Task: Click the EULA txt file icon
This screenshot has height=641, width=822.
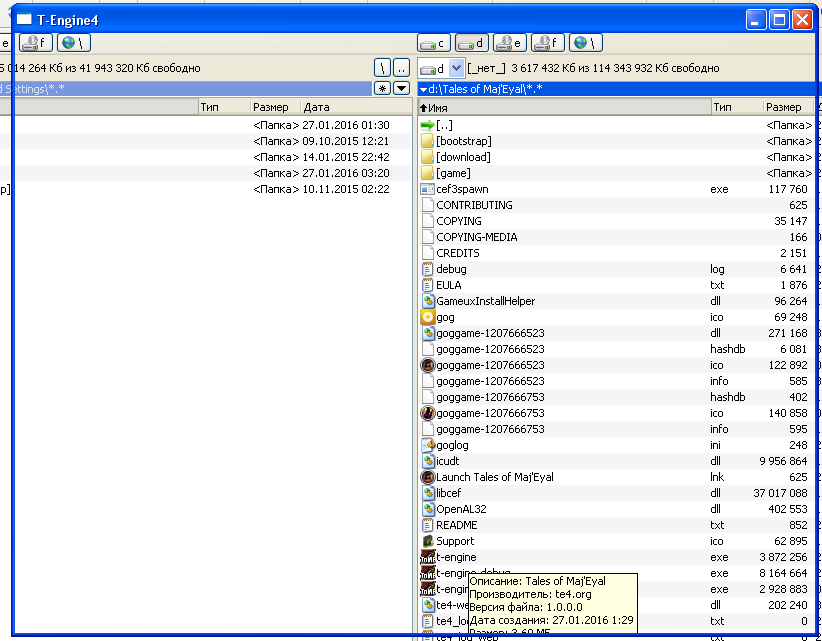Action: tap(428, 285)
